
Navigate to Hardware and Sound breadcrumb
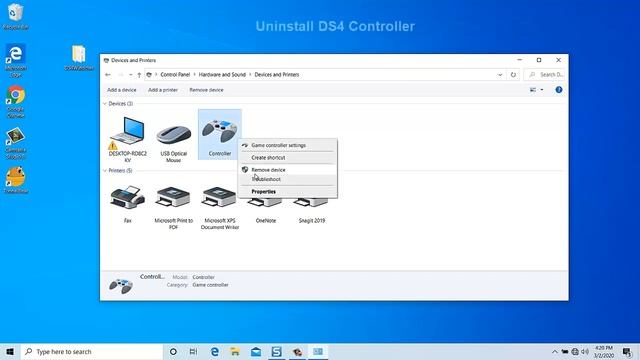point(222,75)
